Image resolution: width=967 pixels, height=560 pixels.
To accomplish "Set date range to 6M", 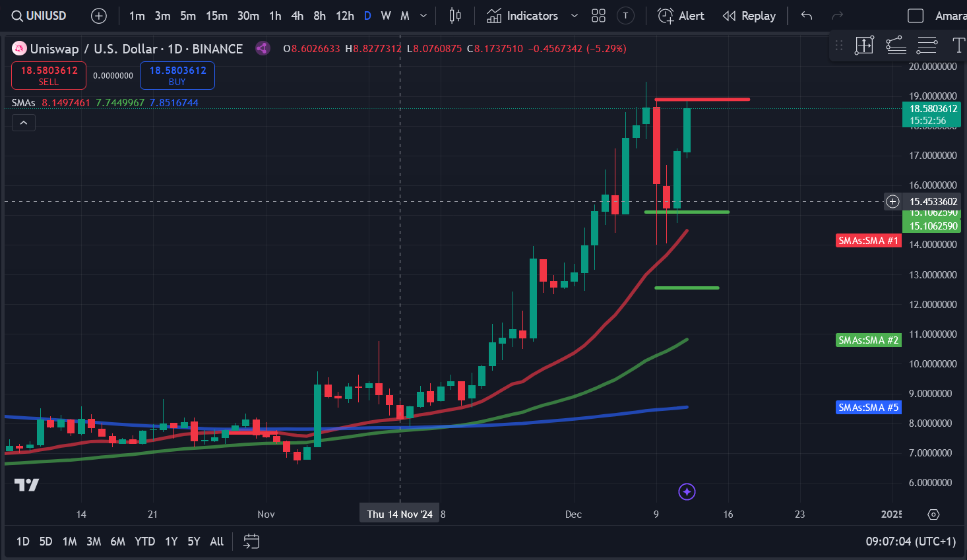I will pyautogui.click(x=117, y=542).
